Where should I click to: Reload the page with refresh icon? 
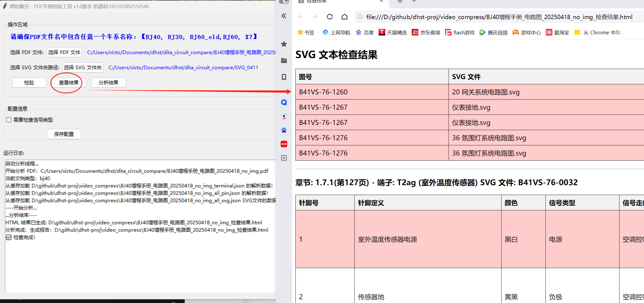[x=330, y=17]
